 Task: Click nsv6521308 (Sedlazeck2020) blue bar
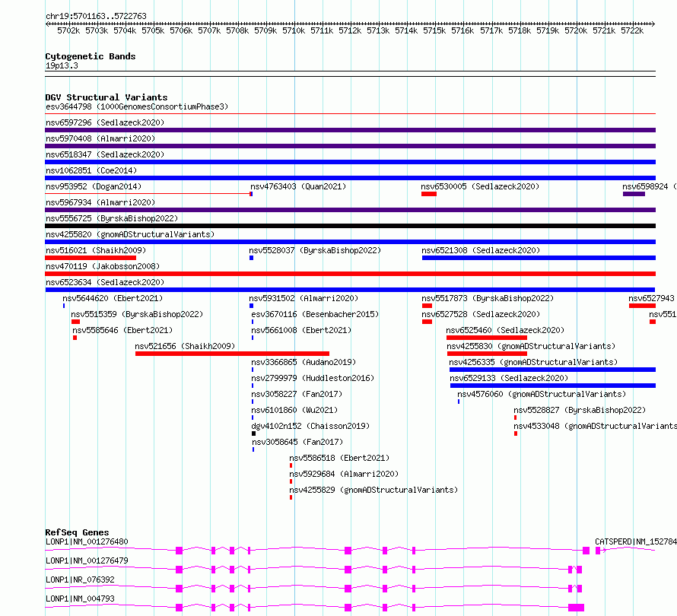[539, 258]
